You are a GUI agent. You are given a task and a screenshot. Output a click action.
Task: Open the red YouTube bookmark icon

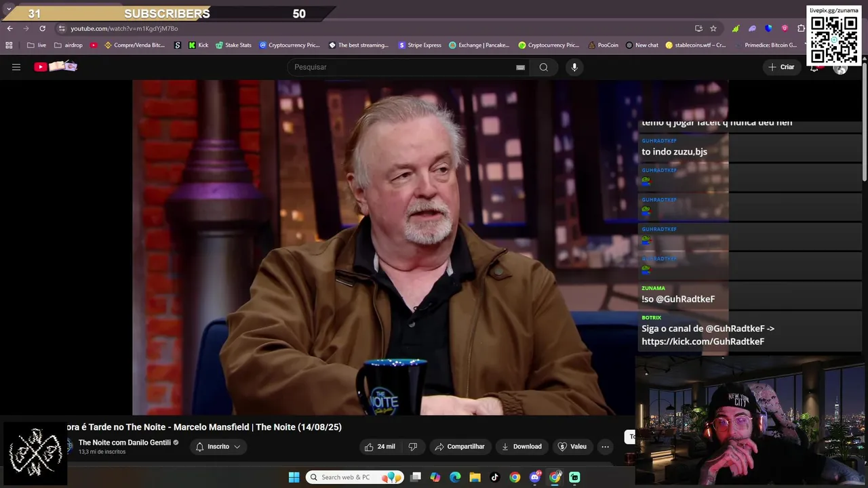click(x=94, y=45)
